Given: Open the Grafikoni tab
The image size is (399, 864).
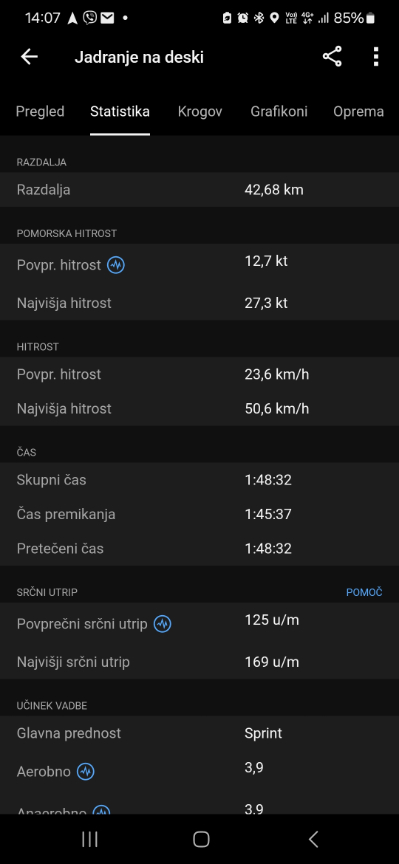Looking at the screenshot, I should tap(279, 111).
